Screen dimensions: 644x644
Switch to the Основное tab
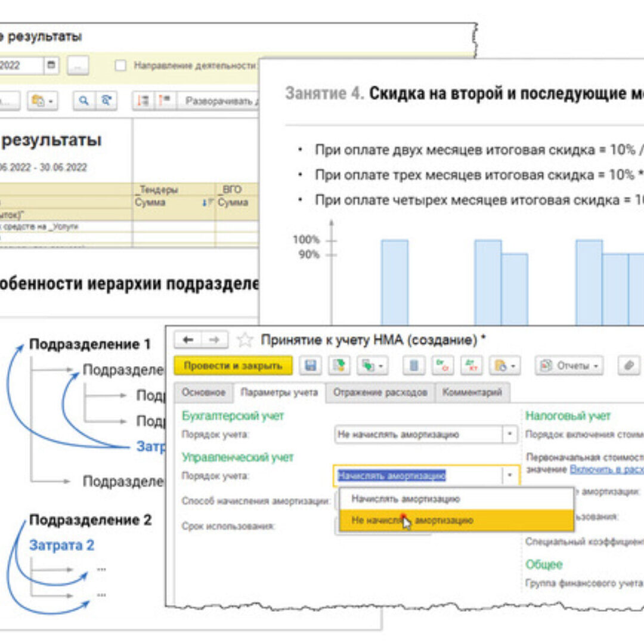[203, 392]
